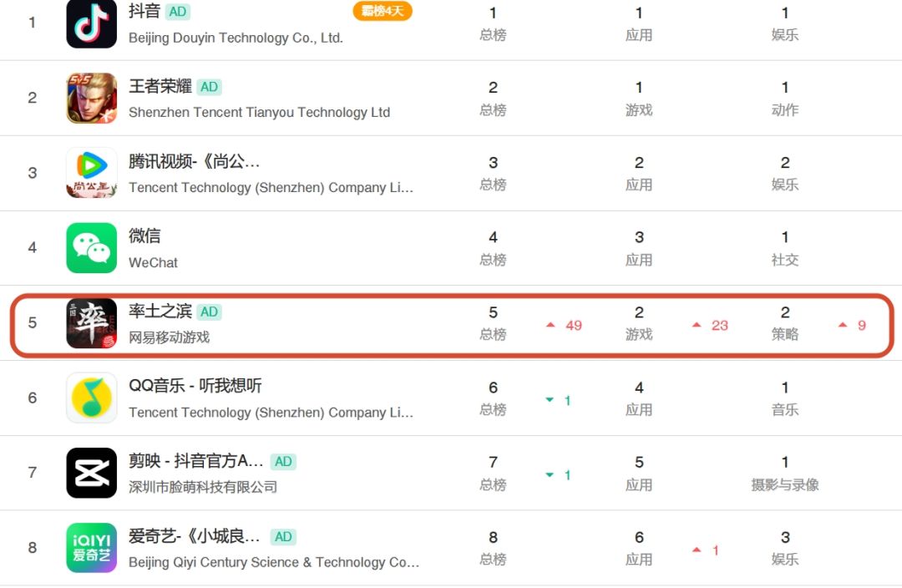
Task: Click the red up arrow beside 9
Action: 843,325
